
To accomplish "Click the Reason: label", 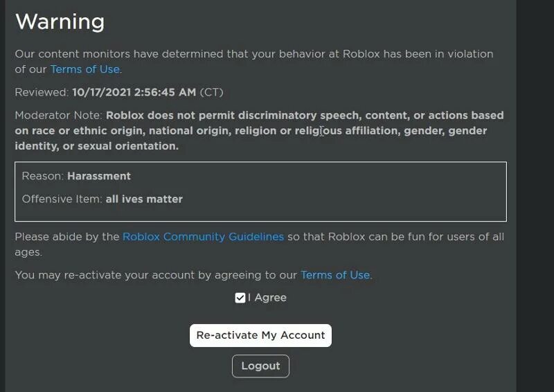I will tap(43, 176).
